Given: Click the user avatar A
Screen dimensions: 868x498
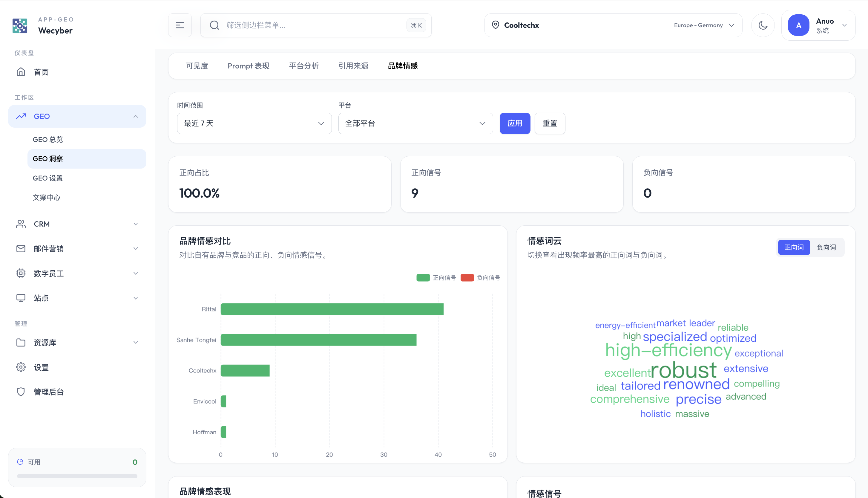Looking at the screenshot, I should click(798, 25).
